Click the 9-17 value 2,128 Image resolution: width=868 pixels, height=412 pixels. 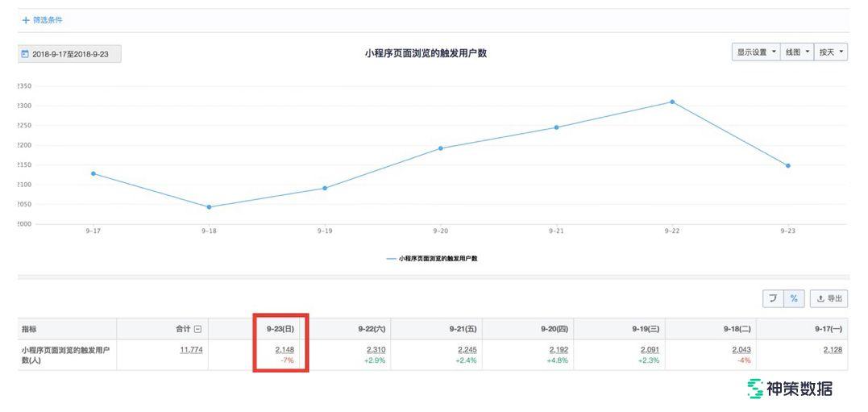click(833, 350)
